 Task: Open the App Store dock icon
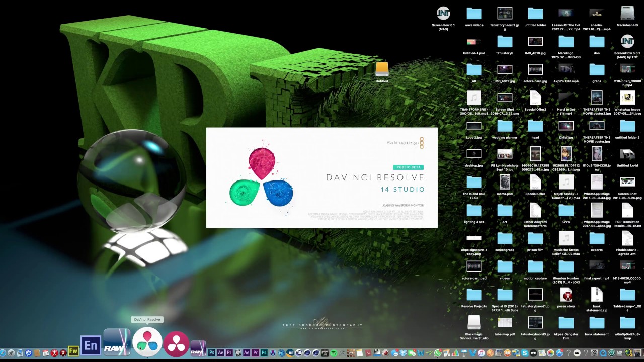559,353
